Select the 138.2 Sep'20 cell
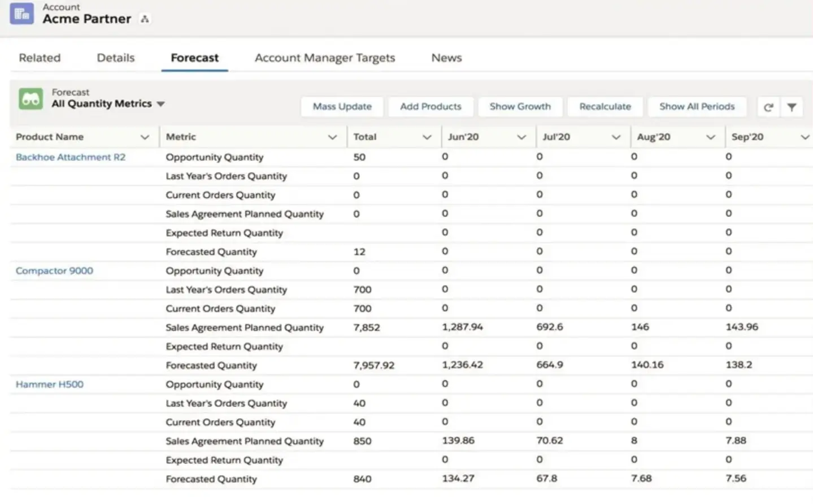The width and height of the screenshot is (813, 504). pyautogui.click(x=739, y=365)
